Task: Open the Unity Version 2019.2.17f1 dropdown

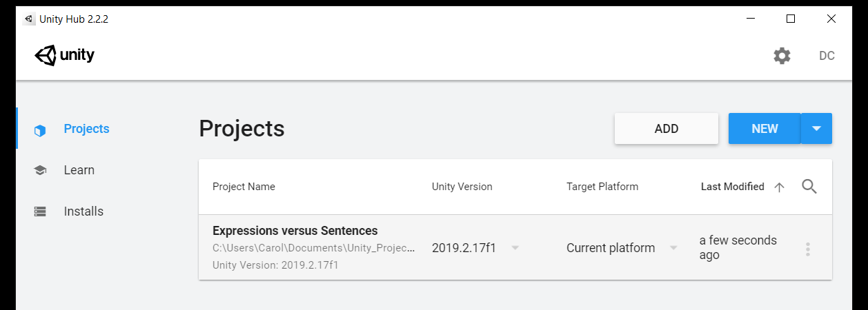Action: 475,248
